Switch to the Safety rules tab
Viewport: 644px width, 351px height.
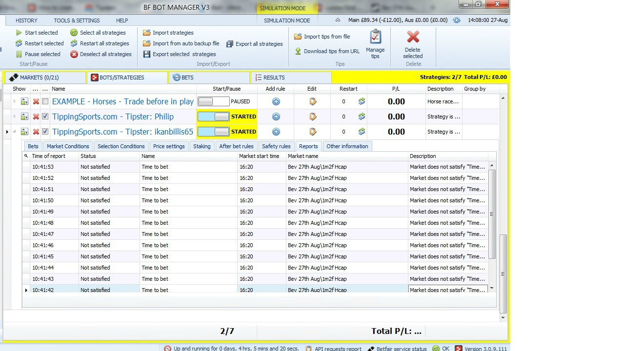click(276, 146)
